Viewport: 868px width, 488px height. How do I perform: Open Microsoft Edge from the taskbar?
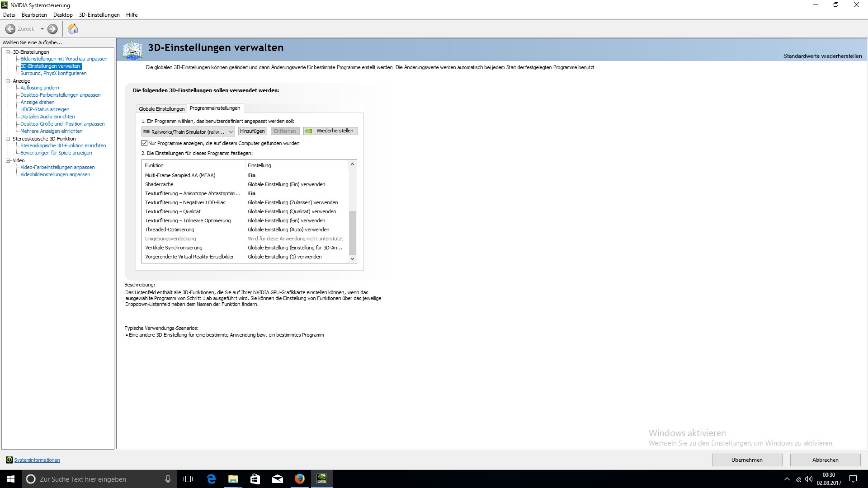pos(211,479)
